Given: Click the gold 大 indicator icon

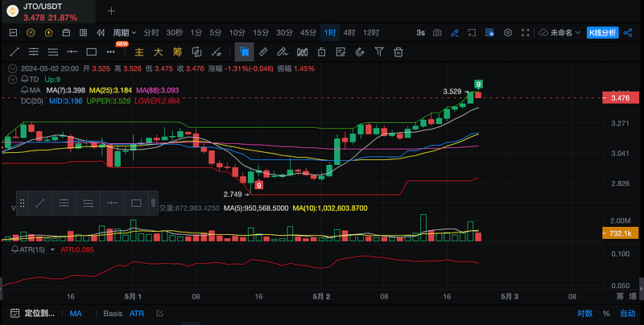Looking at the screenshot, I should pos(158,51).
